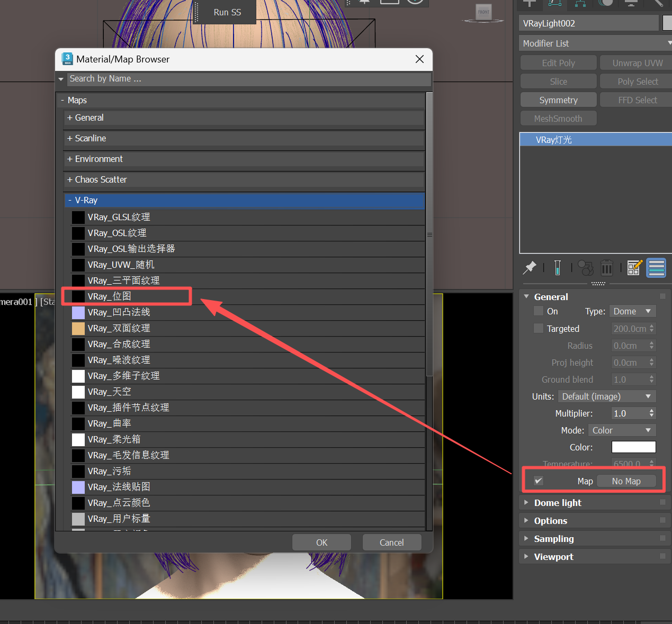Open search options arrow in Material Browser

(61, 79)
